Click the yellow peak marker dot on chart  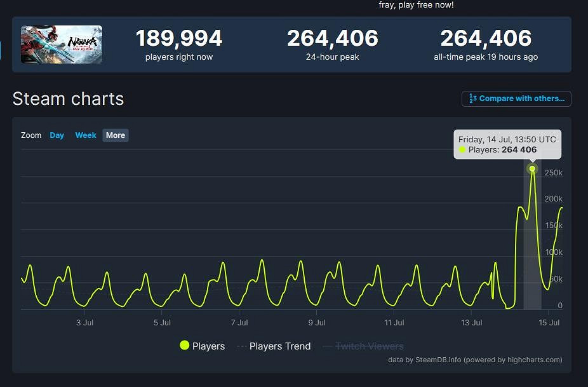point(532,168)
